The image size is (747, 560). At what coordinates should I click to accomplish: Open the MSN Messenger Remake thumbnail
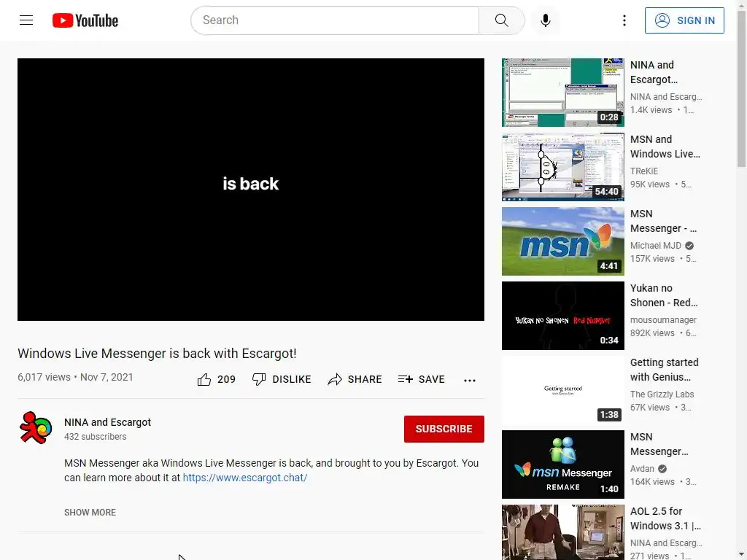tap(562, 464)
